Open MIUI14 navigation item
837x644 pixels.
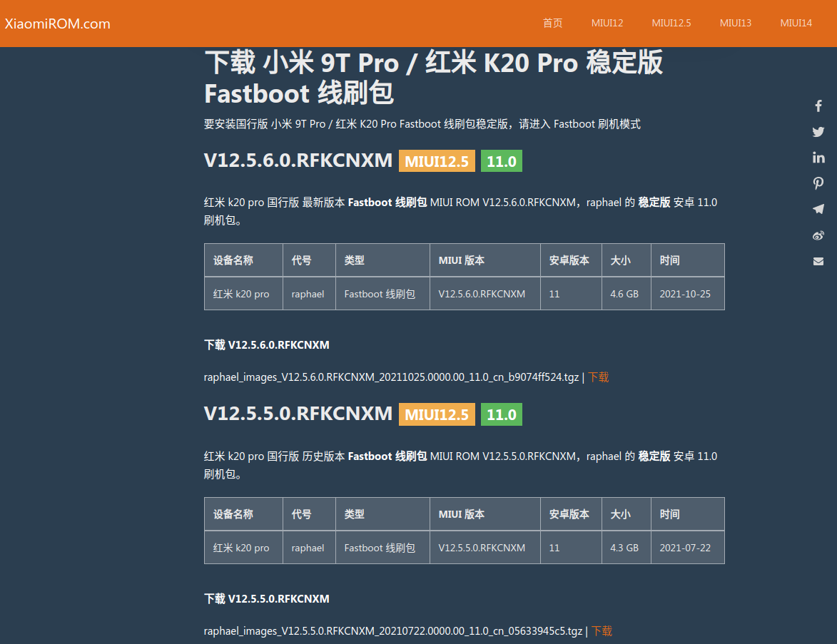(796, 23)
